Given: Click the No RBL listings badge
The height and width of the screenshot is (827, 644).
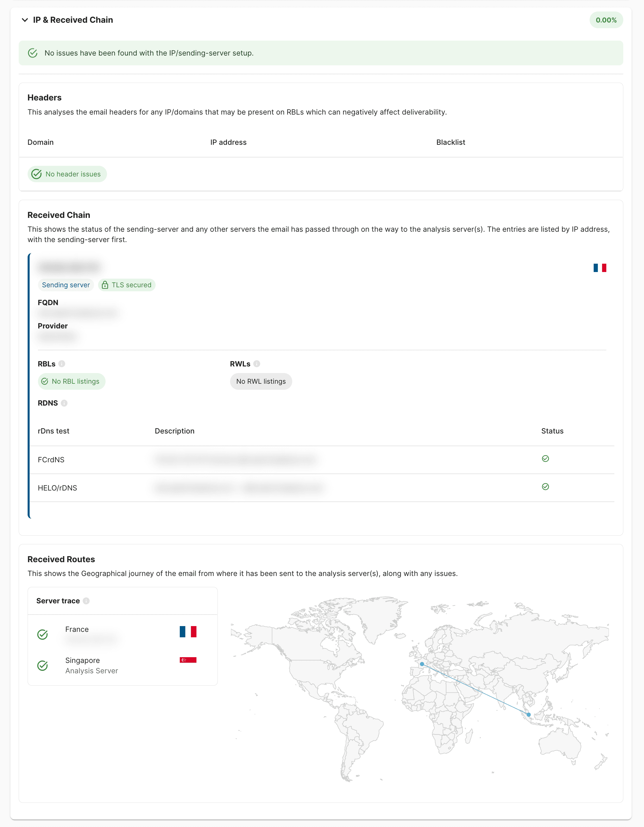Looking at the screenshot, I should pyautogui.click(x=72, y=381).
